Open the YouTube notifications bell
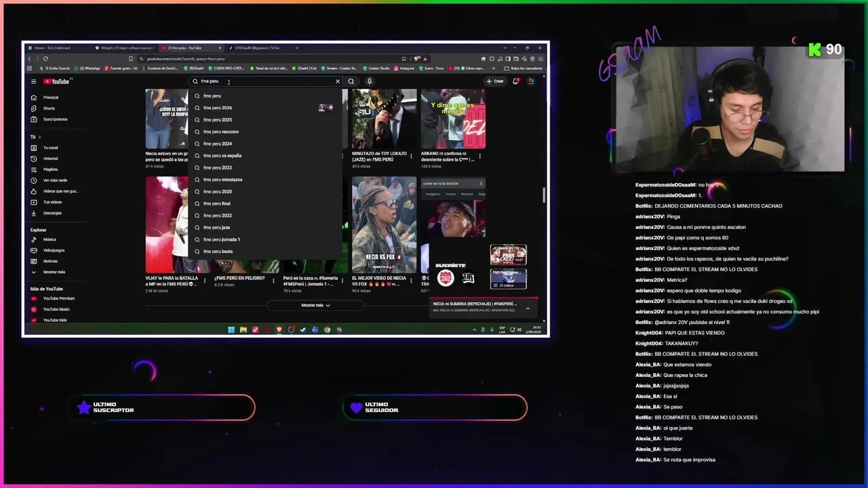The image size is (868, 488). tap(516, 81)
